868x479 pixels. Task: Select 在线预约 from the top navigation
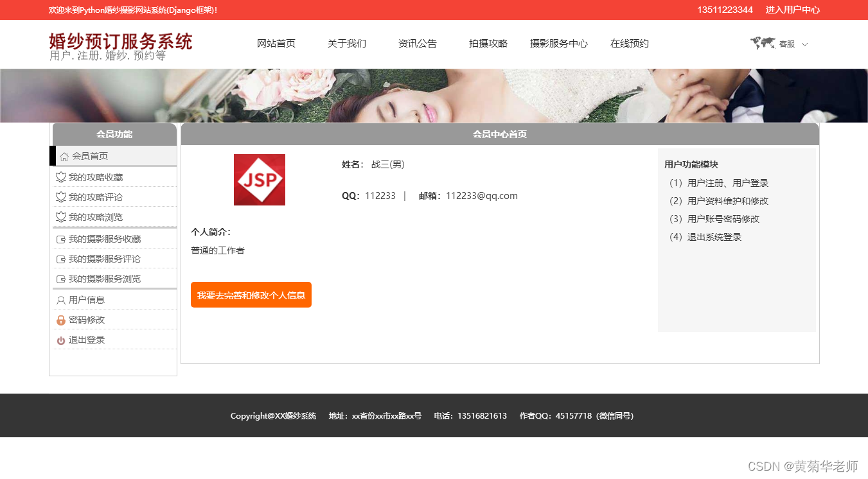629,43
